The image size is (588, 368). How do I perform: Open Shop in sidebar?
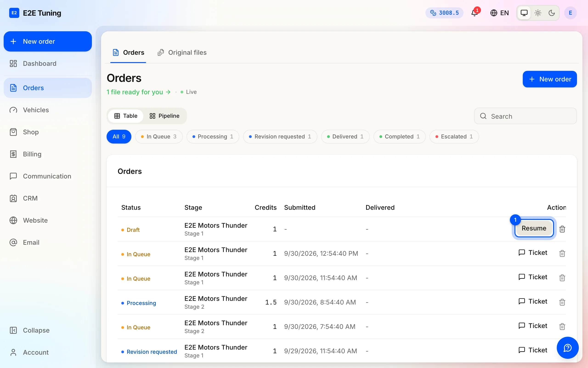pyautogui.click(x=48, y=132)
